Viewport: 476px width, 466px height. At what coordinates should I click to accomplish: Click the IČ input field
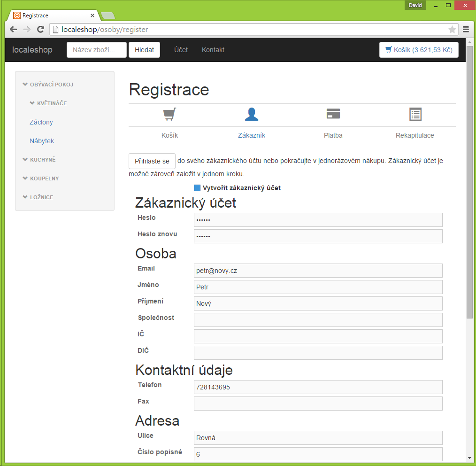(x=318, y=336)
